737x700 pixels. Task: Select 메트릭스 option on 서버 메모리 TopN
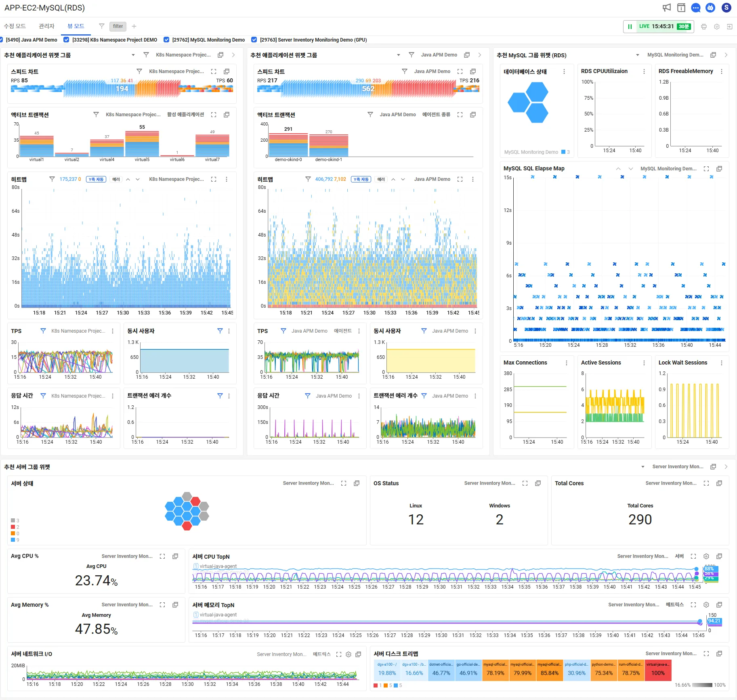pyautogui.click(x=675, y=605)
